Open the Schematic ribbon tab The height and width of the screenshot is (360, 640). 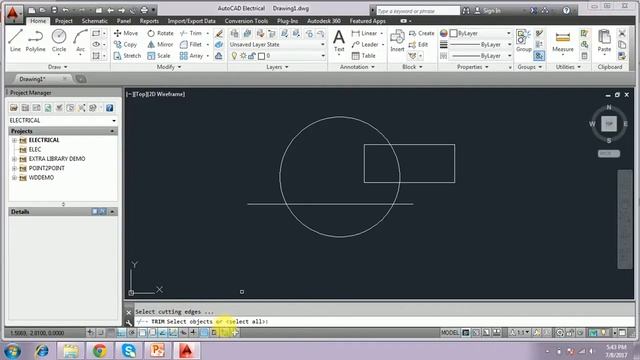95,21
